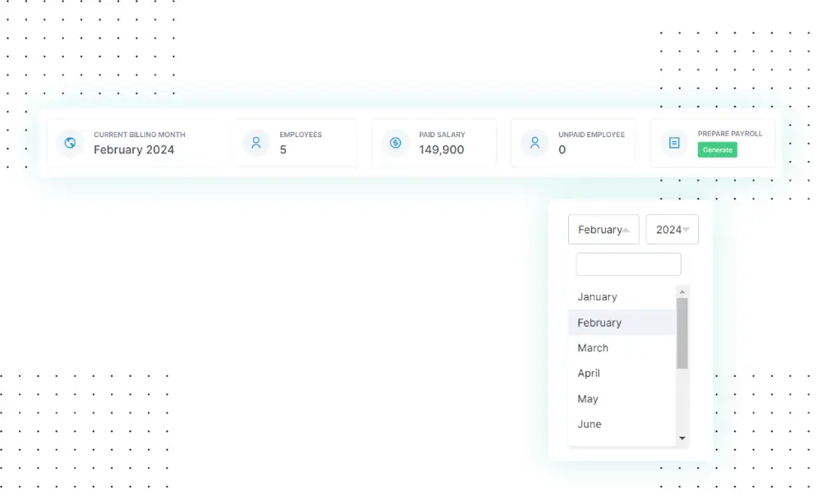The height and width of the screenshot is (504, 821).
Task: Open the February month dropdown
Action: tap(603, 230)
